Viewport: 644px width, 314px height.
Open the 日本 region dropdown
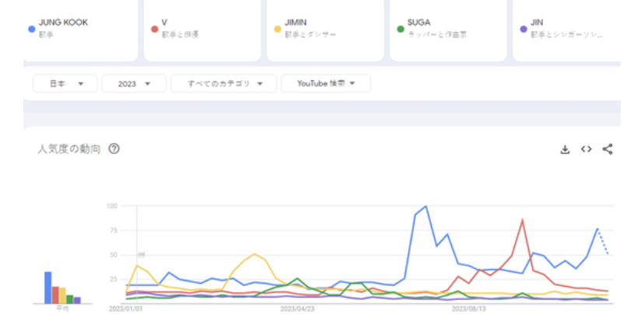tap(65, 84)
